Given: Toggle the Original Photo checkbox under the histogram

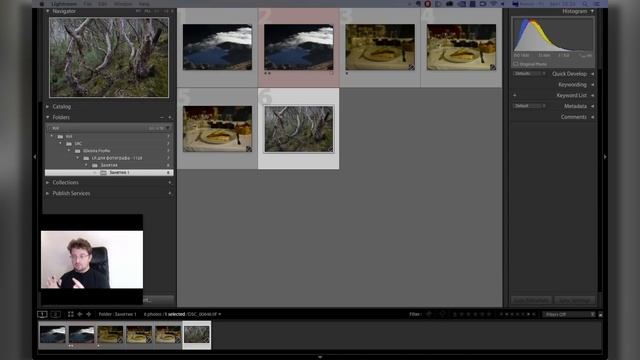Looking at the screenshot, I should (x=516, y=64).
